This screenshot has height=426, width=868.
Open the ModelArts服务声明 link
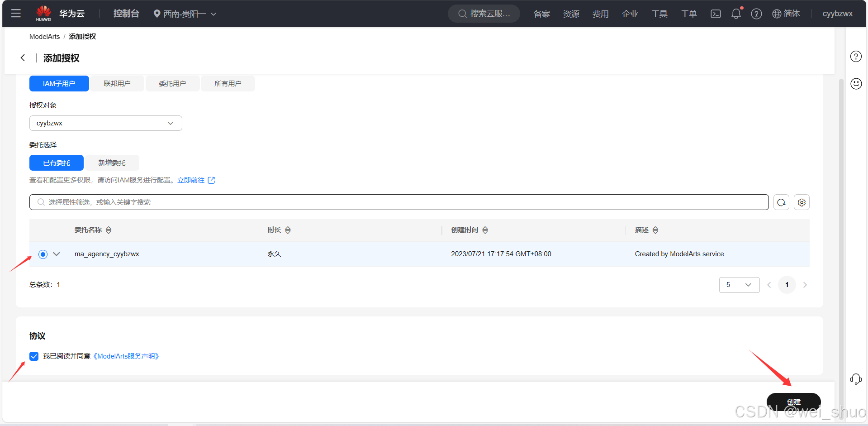[x=126, y=356]
